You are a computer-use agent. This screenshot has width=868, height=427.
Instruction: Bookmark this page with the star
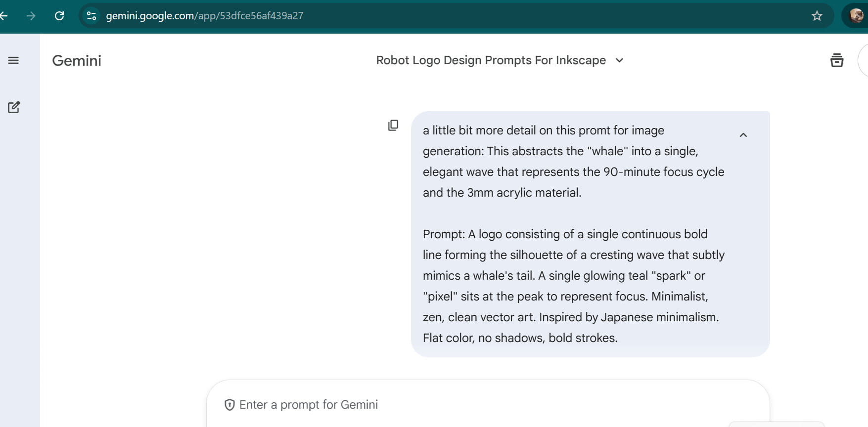[817, 16]
